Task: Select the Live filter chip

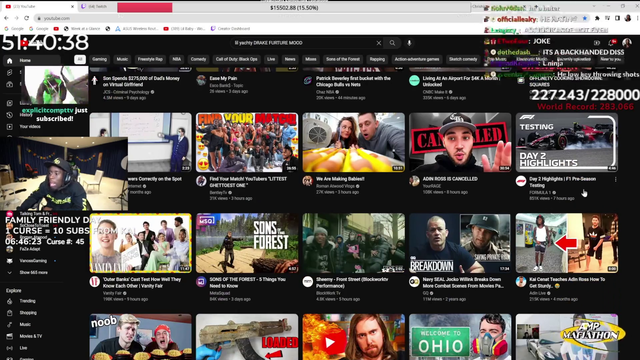Action: 271,59
